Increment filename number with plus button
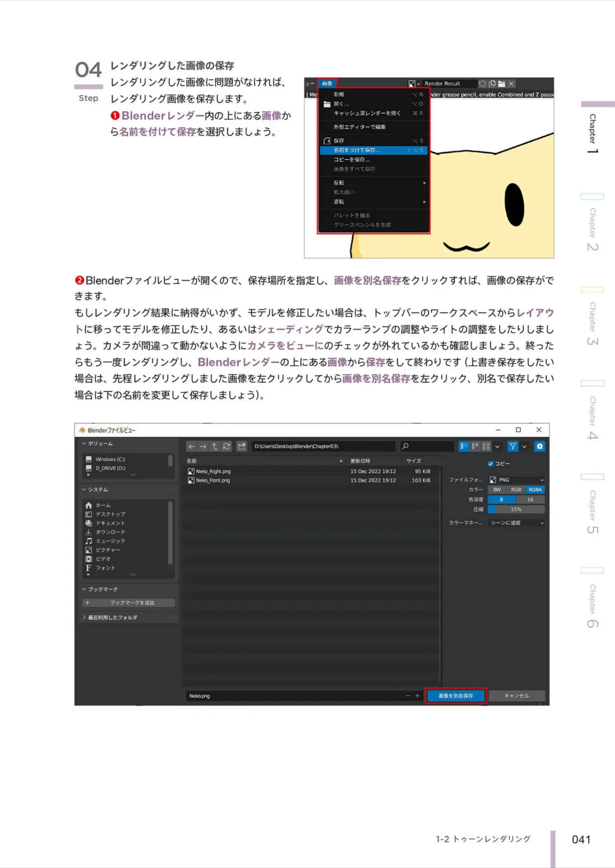The height and width of the screenshot is (868, 615). pyautogui.click(x=417, y=696)
